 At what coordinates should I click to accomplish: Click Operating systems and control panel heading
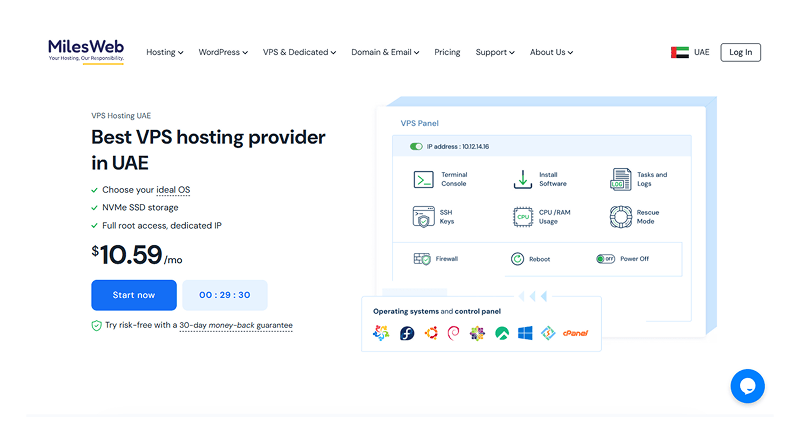pyautogui.click(x=437, y=311)
